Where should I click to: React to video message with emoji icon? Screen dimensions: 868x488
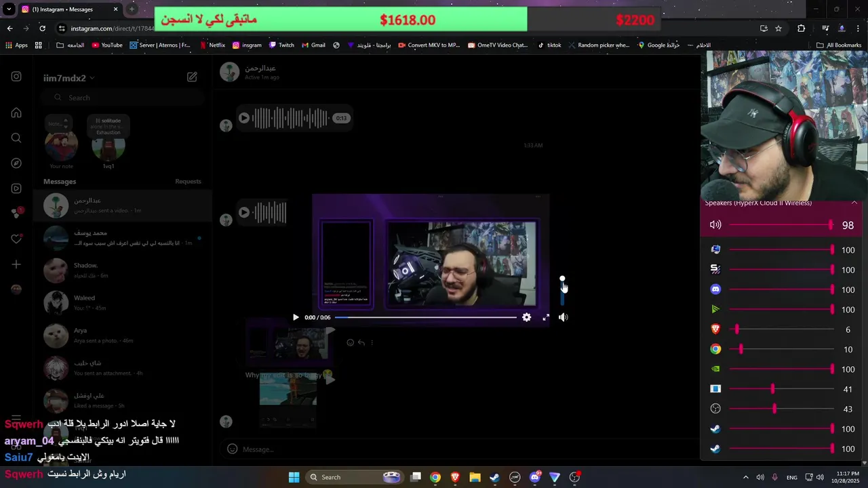pos(350,342)
